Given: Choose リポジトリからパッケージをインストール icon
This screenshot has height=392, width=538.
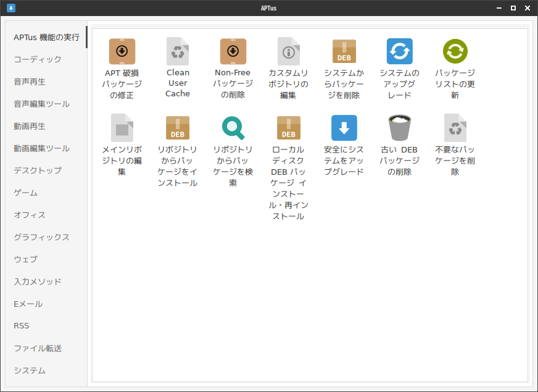Looking at the screenshot, I should (178, 128).
